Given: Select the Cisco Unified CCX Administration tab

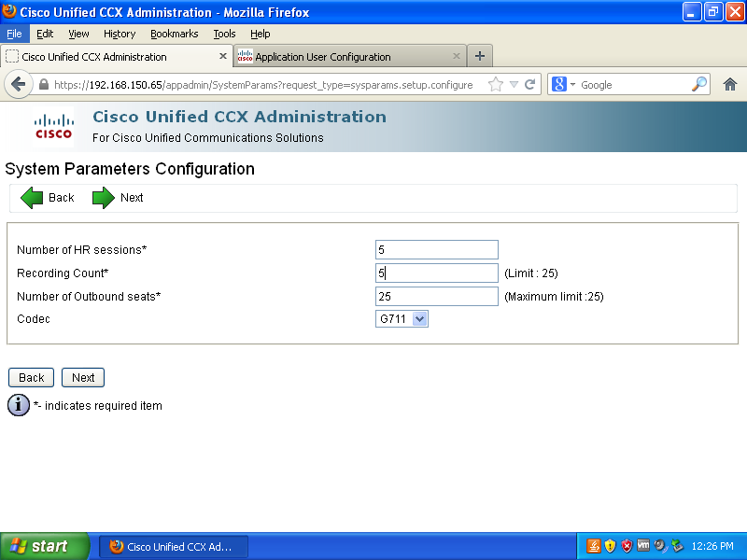Looking at the screenshot, I should tap(116, 57).
